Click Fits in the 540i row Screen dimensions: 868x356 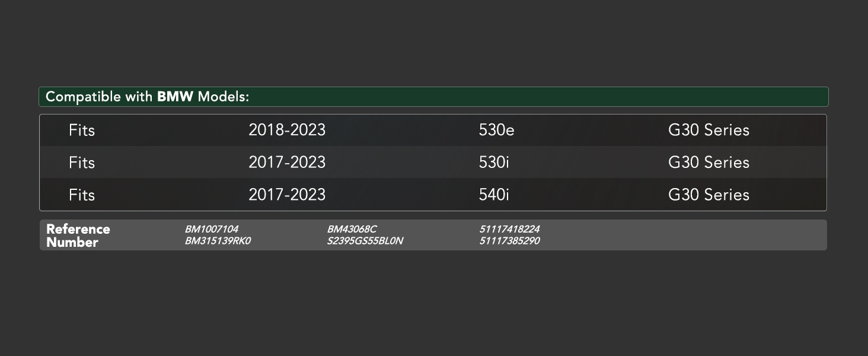pos(82,195)
